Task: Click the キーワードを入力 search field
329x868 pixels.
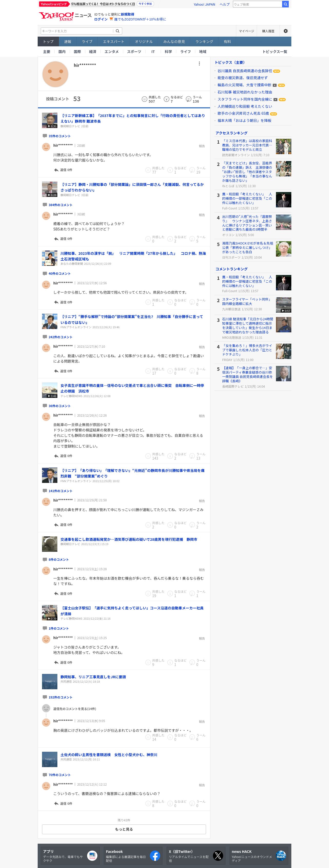Action: [x=77, y=31]
